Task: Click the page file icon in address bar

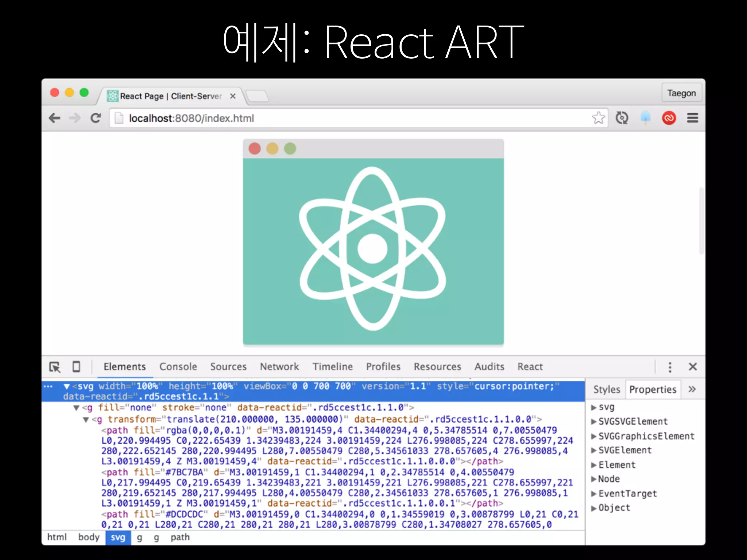Action: (x=119, y=118)
